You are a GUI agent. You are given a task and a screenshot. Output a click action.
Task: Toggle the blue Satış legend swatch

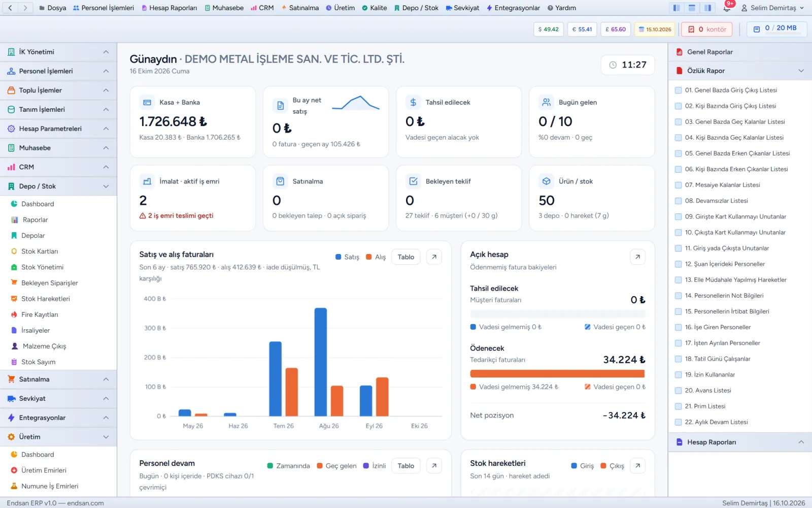point(339,257)
